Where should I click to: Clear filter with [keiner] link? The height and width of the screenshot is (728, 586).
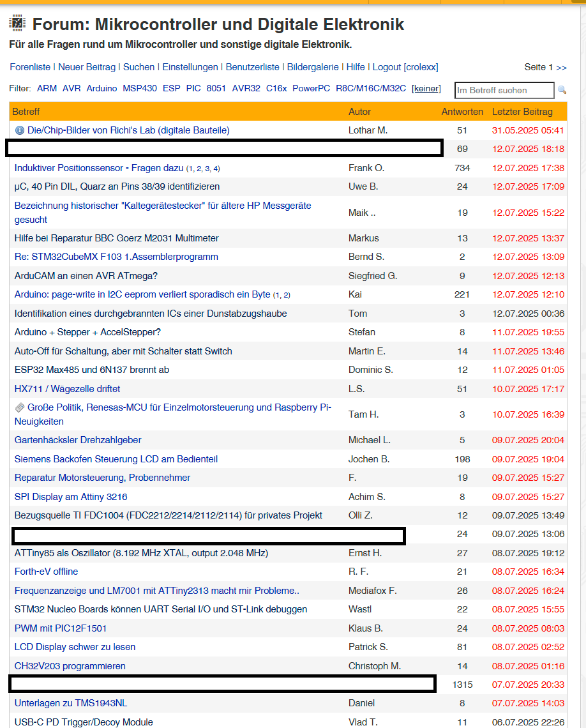426,88
